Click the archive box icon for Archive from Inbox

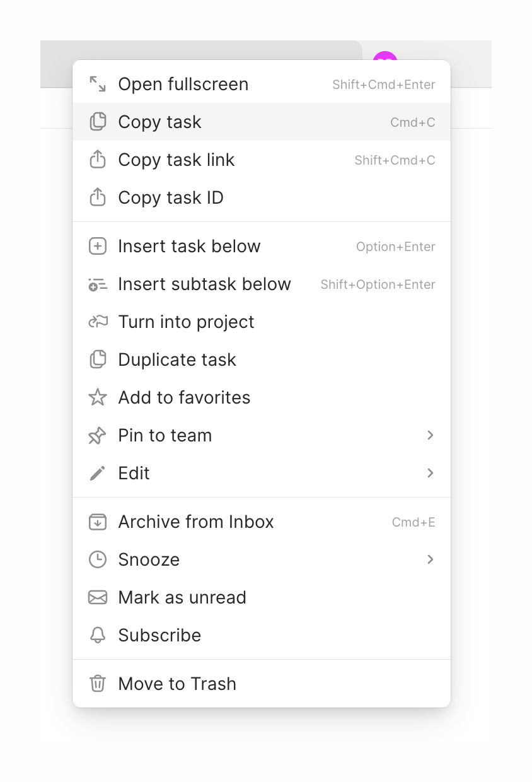98,522
